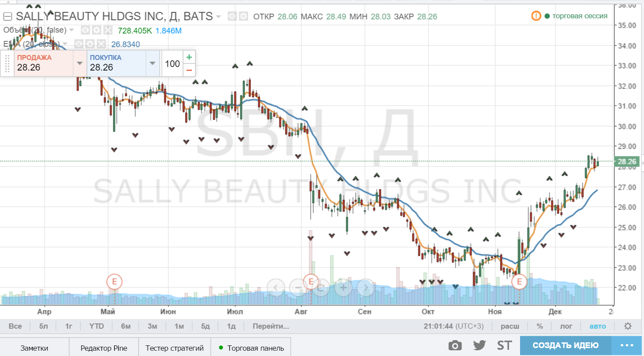
Task: Select the 3м time range
Action: [x=153, y=326]
